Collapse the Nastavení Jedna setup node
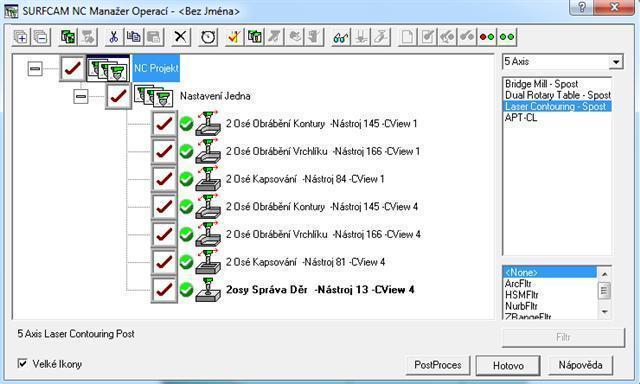Screen dimensions: 640x384 click(x=81, y=96)
